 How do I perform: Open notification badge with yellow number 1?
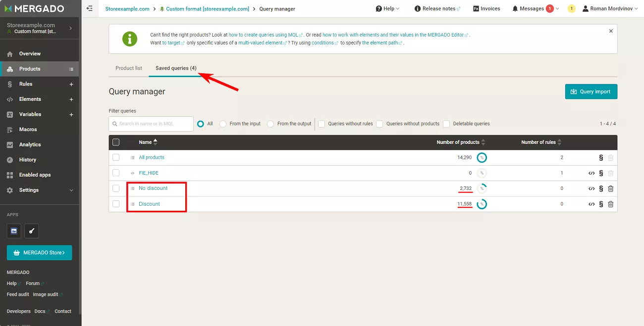571,8
